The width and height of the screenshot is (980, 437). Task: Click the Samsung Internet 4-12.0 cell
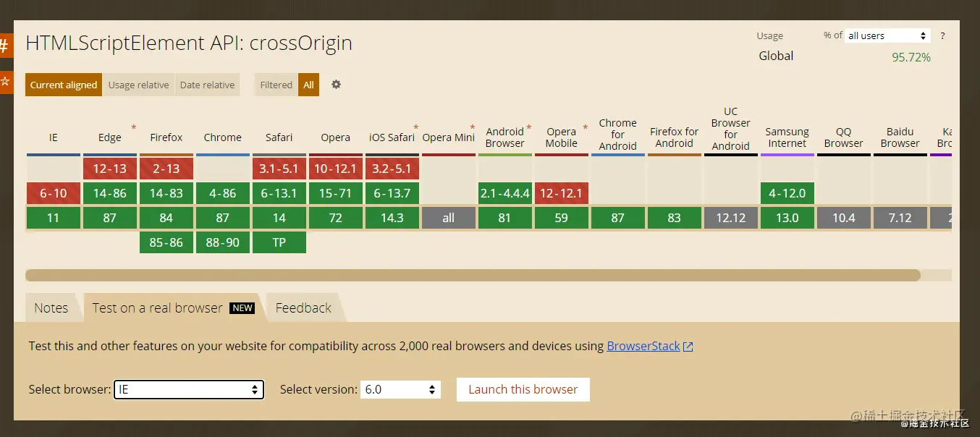(787, 193)
